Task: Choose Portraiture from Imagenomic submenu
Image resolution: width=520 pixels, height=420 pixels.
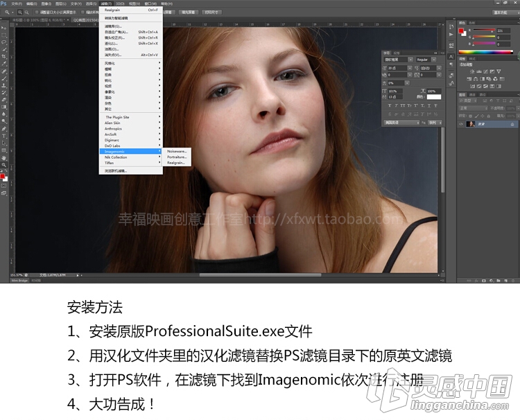Action: [177, 157]
